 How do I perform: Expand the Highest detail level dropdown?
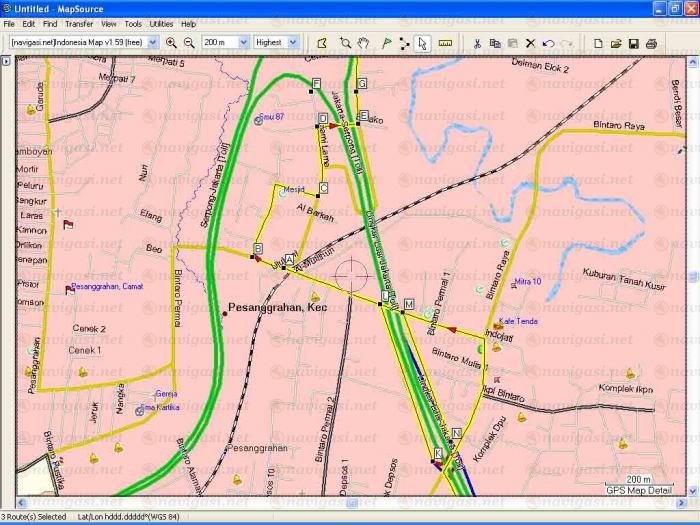point(293,43)
